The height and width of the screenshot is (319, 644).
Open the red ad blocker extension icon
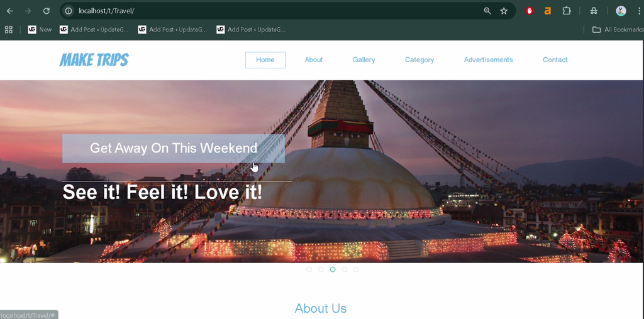pos(530,11)
